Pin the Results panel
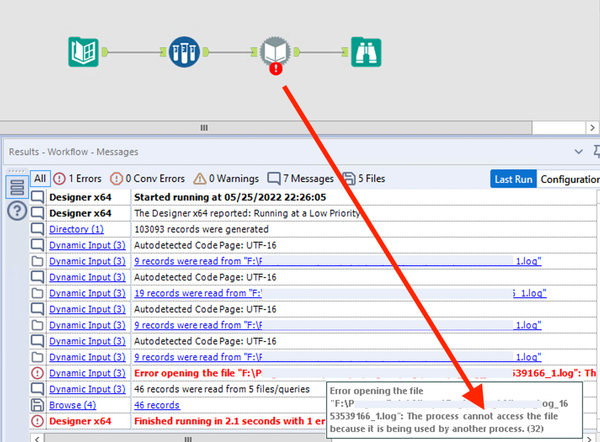The image size is (600, 442). point(596,151)
